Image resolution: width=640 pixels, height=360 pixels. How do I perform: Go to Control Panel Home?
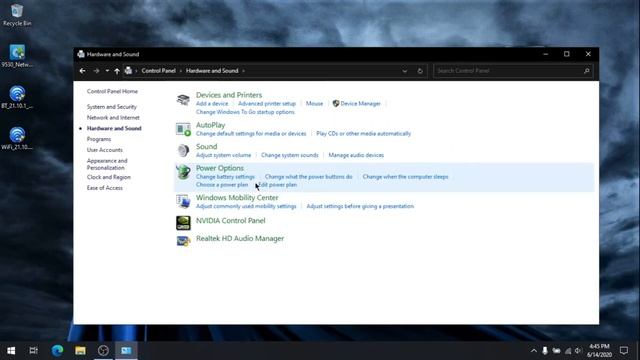point(112,91)
